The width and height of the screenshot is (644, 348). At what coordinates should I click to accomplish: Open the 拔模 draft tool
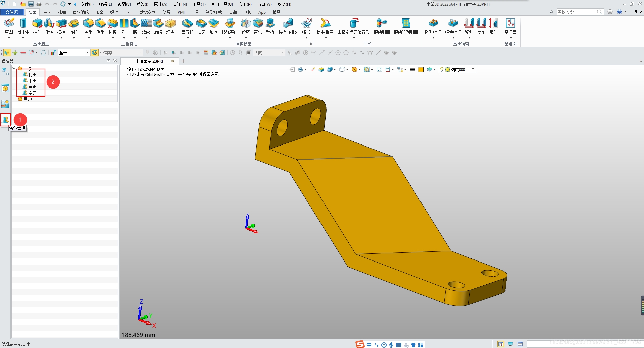(112, 26)
